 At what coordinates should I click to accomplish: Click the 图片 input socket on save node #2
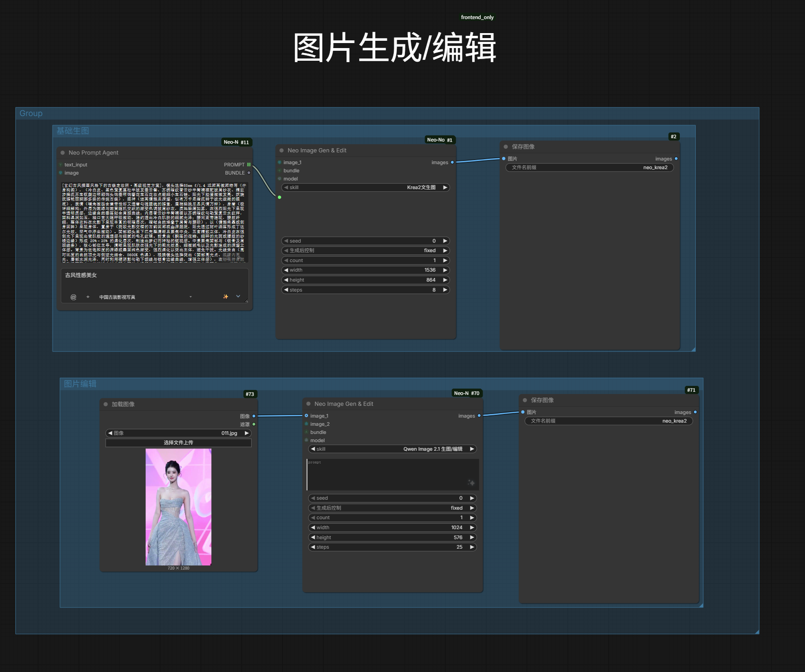503,159
